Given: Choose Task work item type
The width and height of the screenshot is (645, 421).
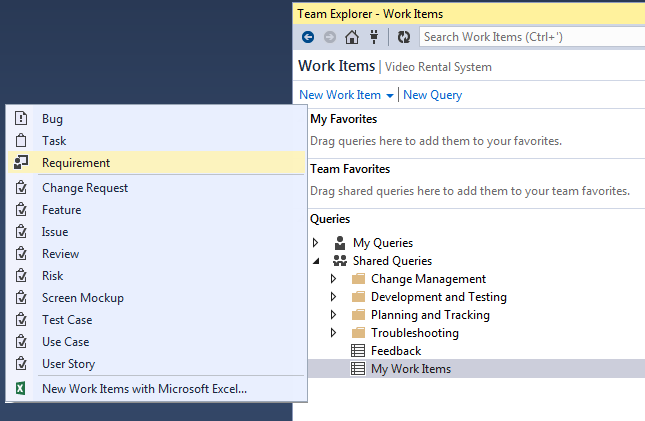Looking at the screenshot, I should pyautogui.click(x=54, y=141).
